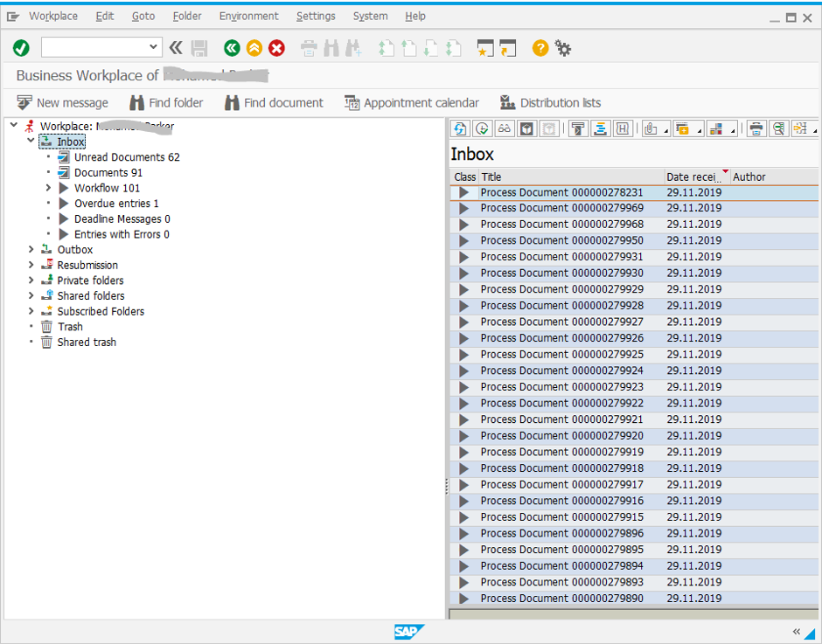Expand the Workflow 101 tree node

pos(48,188)
